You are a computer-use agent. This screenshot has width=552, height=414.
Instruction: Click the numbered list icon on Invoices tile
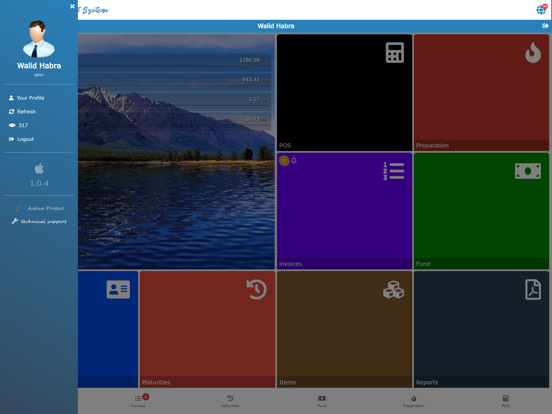(394, 171)
